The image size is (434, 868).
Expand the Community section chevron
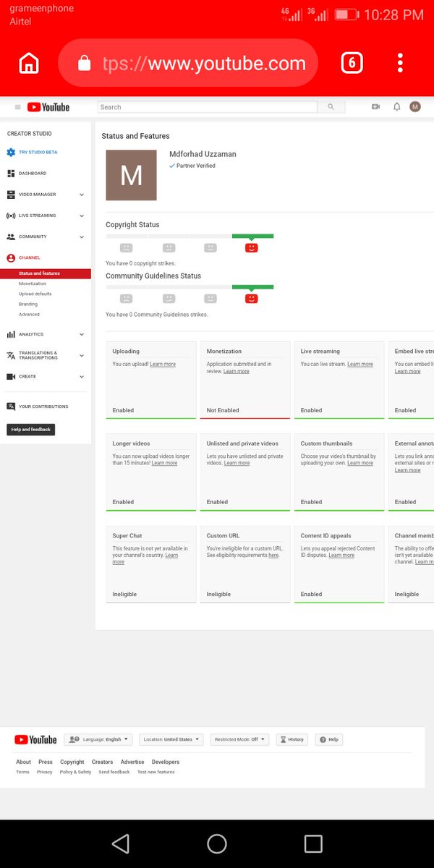tap(82, 237)
